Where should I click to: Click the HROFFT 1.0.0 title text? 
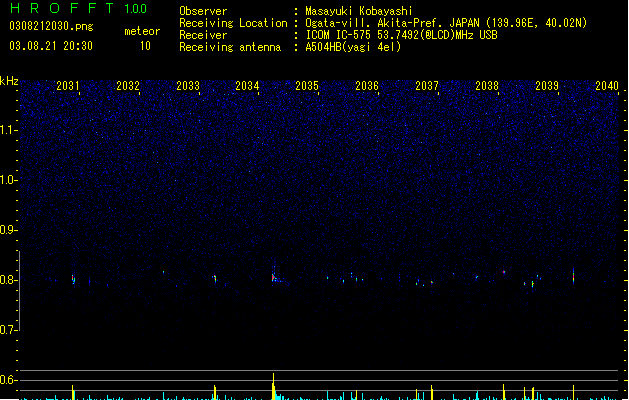[79, 8]
